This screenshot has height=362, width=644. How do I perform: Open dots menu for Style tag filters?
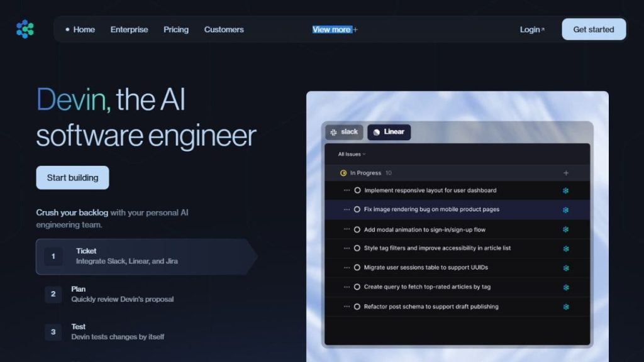(x=347, y=248)
